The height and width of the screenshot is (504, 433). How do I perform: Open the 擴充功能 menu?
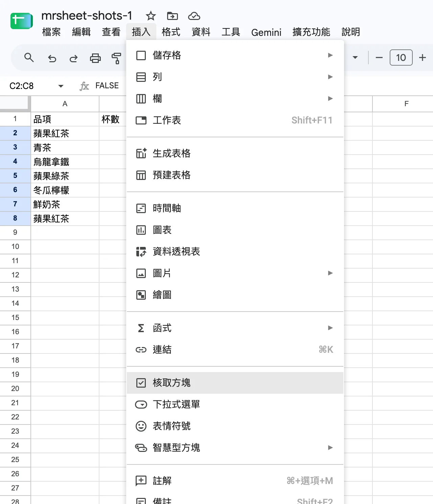point(311,32)
